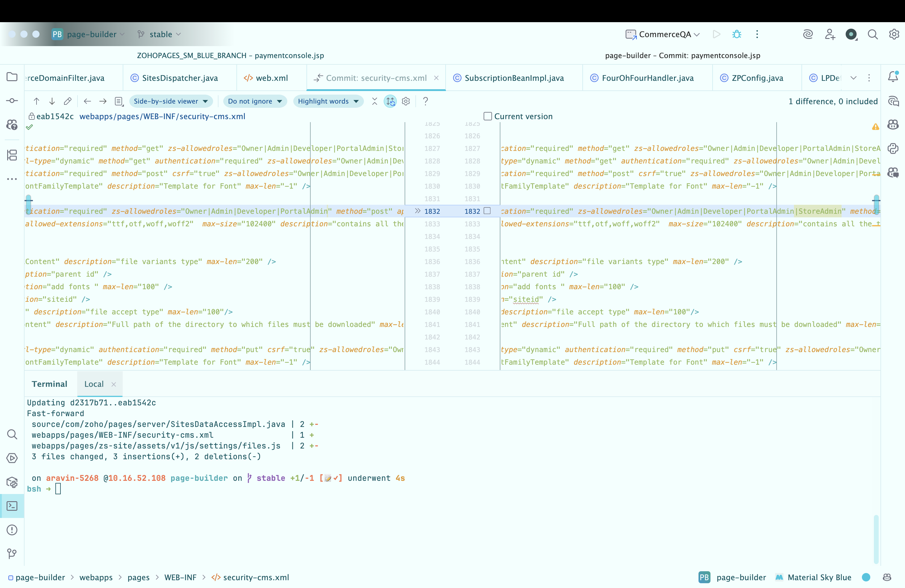905x588 pixels.
Task: Switch to SitesDispatcher.java tab
Action: point(180,78)
